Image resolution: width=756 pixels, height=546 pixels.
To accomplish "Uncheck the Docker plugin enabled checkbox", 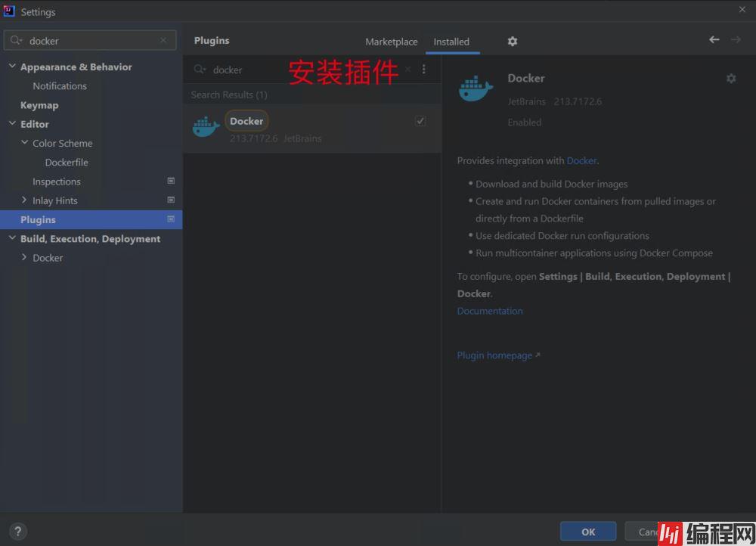I will pyautogui.click(x=420, y=121).
